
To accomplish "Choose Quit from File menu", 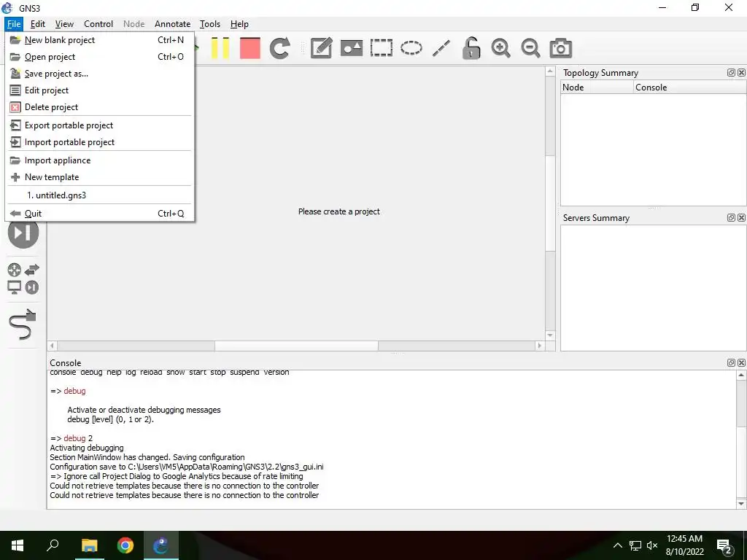I will tap(99, 214).
